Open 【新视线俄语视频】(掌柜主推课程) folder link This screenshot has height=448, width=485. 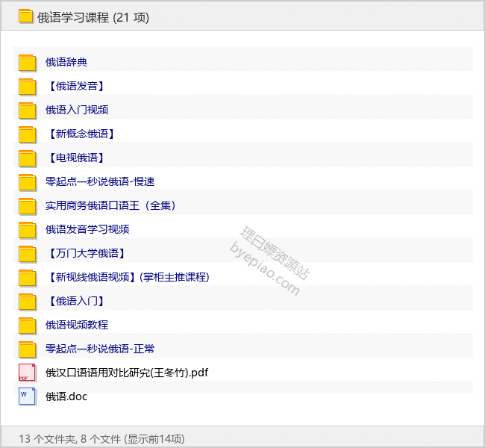click(128, 277)
